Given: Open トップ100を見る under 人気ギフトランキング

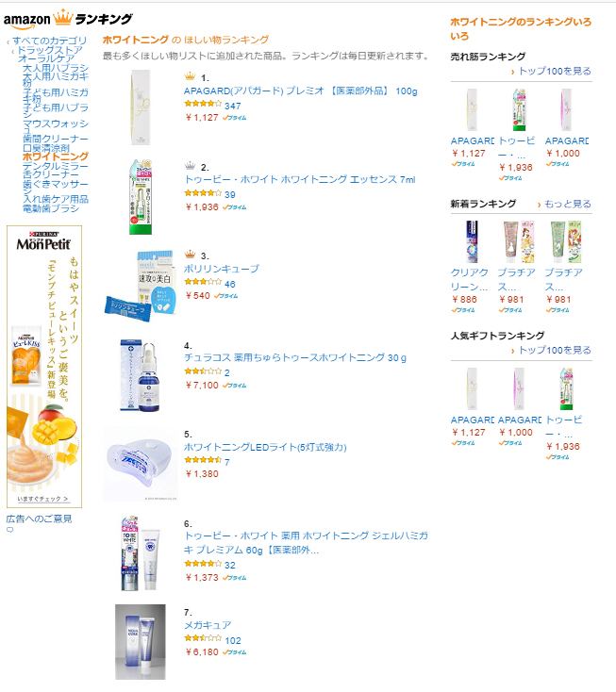Looking at the screenshot, I should click(555, 351).
